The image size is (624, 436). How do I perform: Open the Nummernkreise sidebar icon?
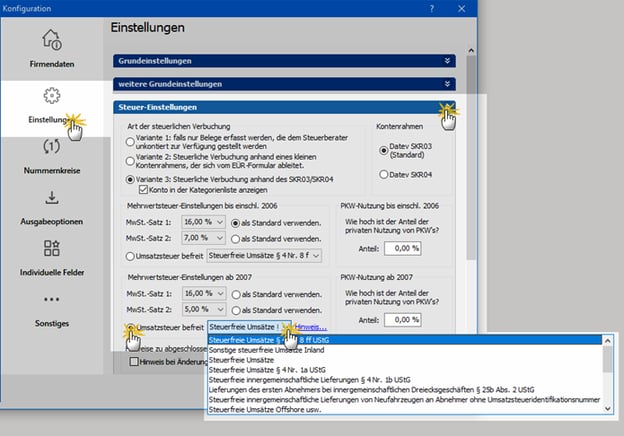[51, 147]
